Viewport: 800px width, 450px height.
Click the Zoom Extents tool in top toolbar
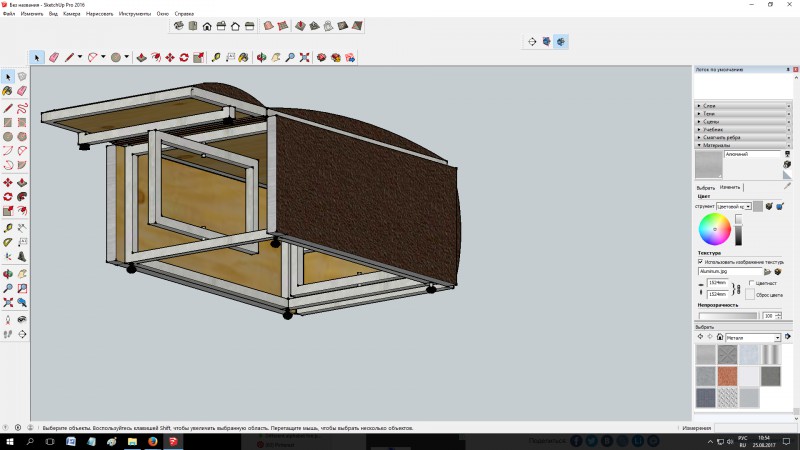click(305, 58)
